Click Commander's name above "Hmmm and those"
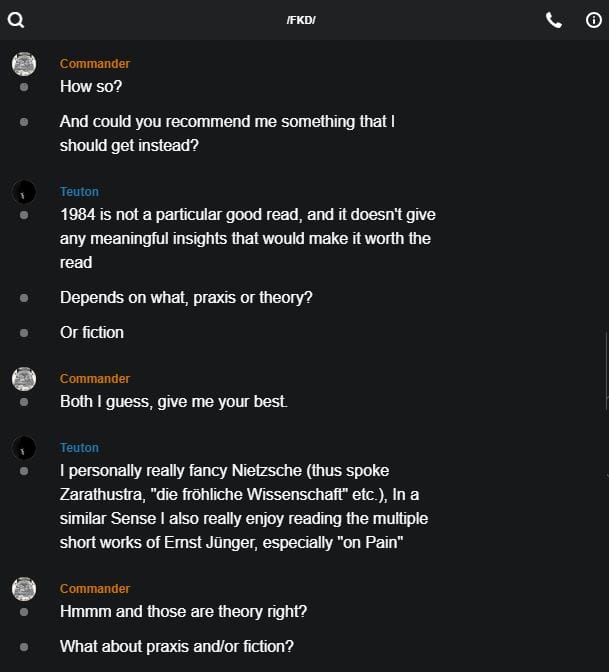Viewport: 609px width, 672px height. coord(95,589)
